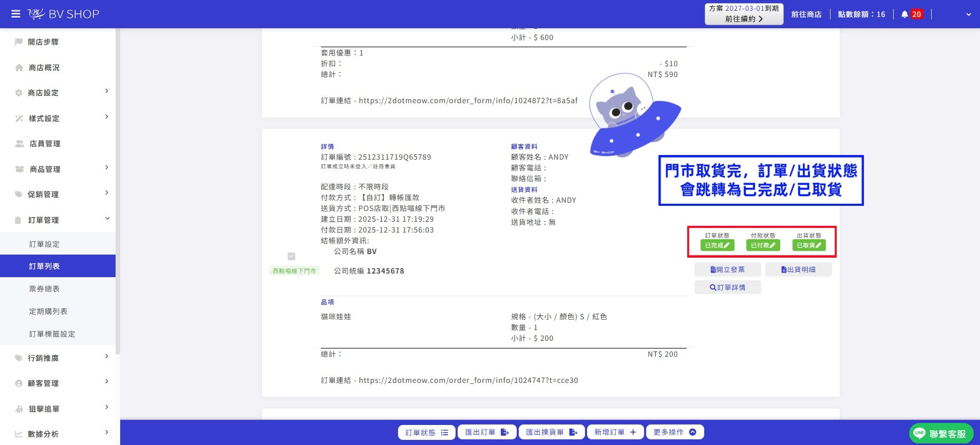Click 匯出訂單 in bottom toolbar

click(x=486, y=432)
